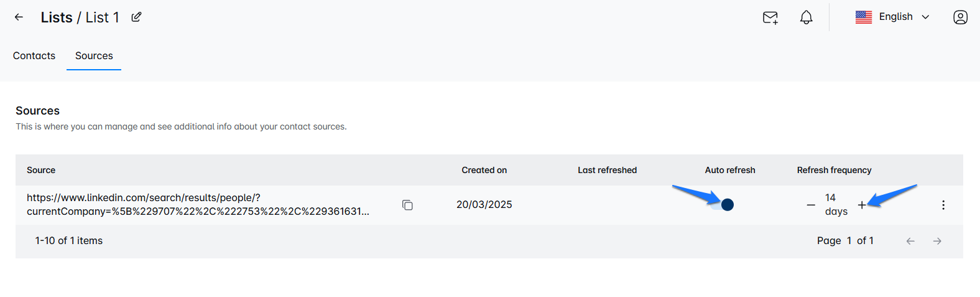Select the Sources tab
Image resolution: width=980 pixels, height=297 pixels.
pyautogui.click(x=94, y=56)
